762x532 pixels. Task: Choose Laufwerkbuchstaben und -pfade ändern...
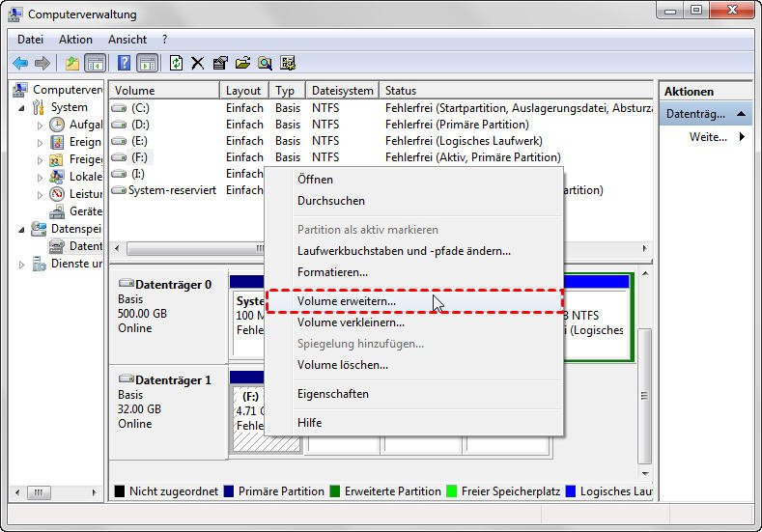pos(415,251)
